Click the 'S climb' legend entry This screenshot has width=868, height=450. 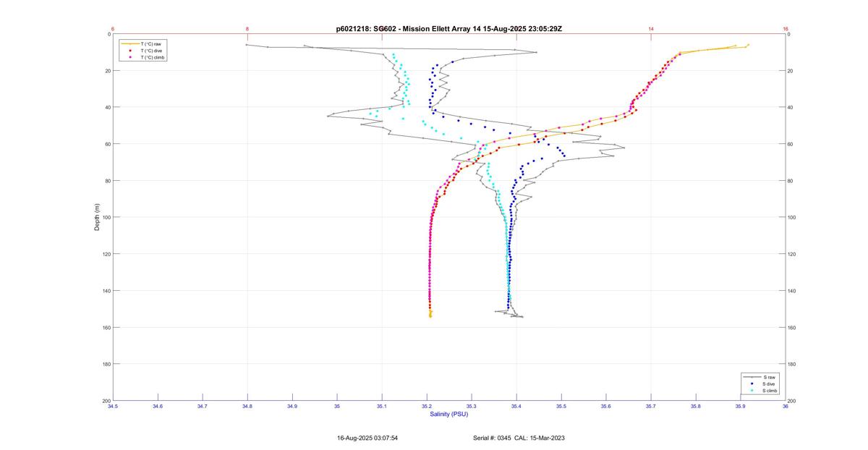771,390
